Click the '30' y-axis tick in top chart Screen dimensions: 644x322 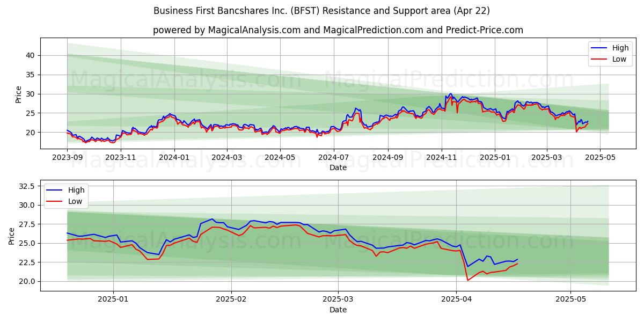(x=31, y=94)
